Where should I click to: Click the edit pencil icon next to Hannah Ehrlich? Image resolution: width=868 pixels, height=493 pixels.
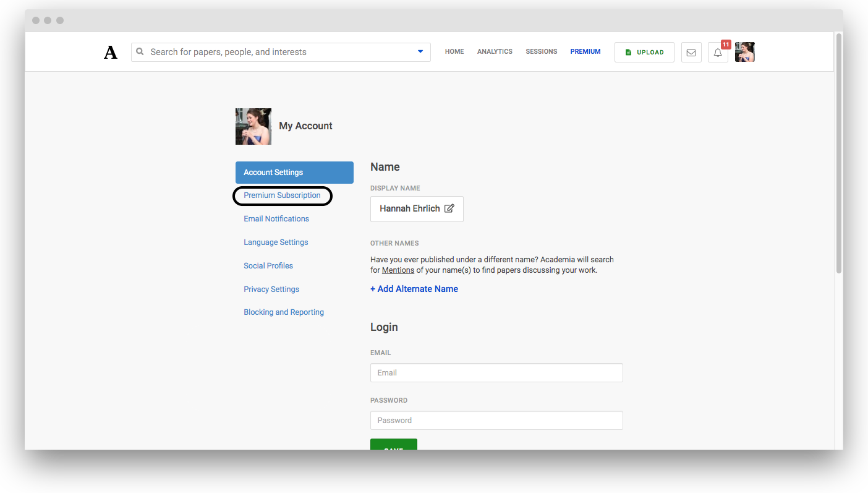click(x=449, y=208)
